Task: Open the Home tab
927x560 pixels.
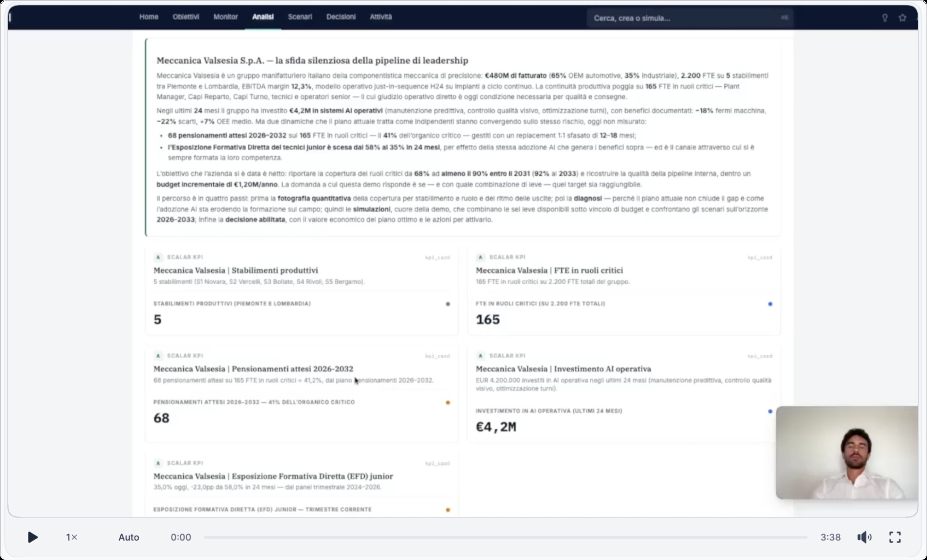Action: pyautogui.click(x=149, y=17)
